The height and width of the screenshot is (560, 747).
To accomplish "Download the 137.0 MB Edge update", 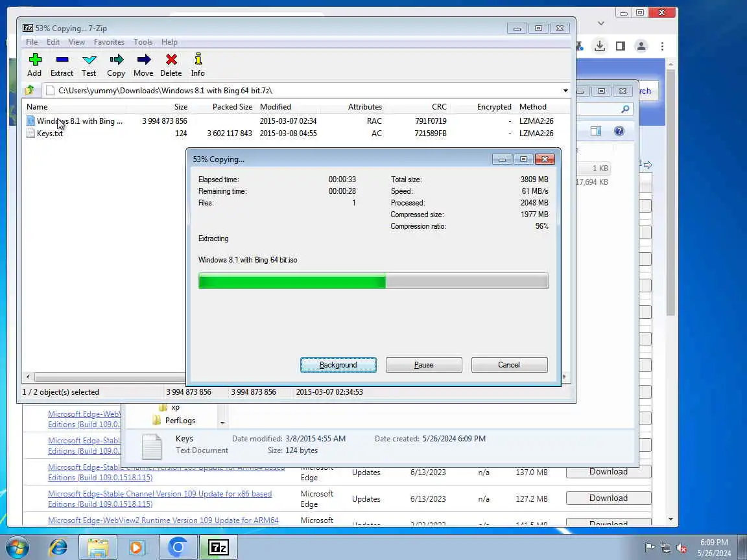I will pos(608,472).
